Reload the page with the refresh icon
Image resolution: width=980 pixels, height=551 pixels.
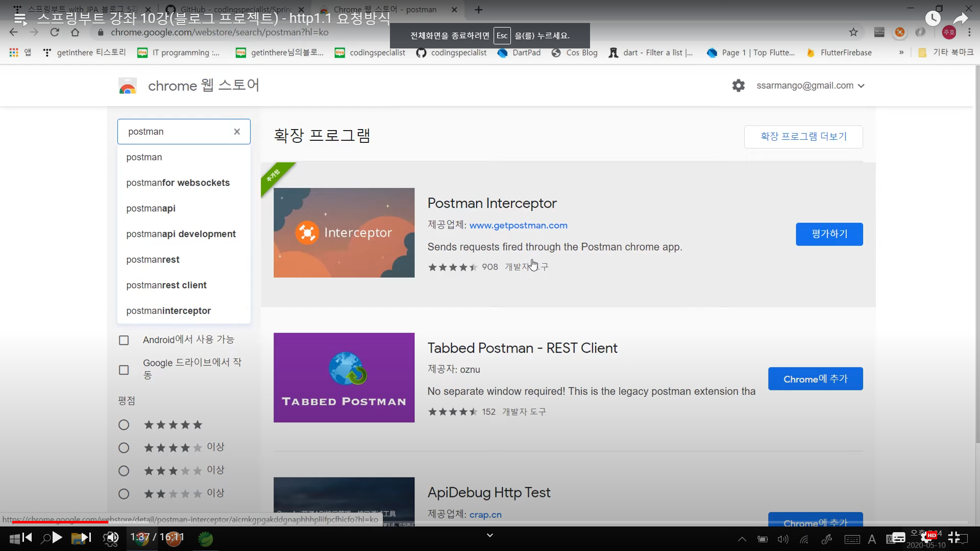coord(55,32)
